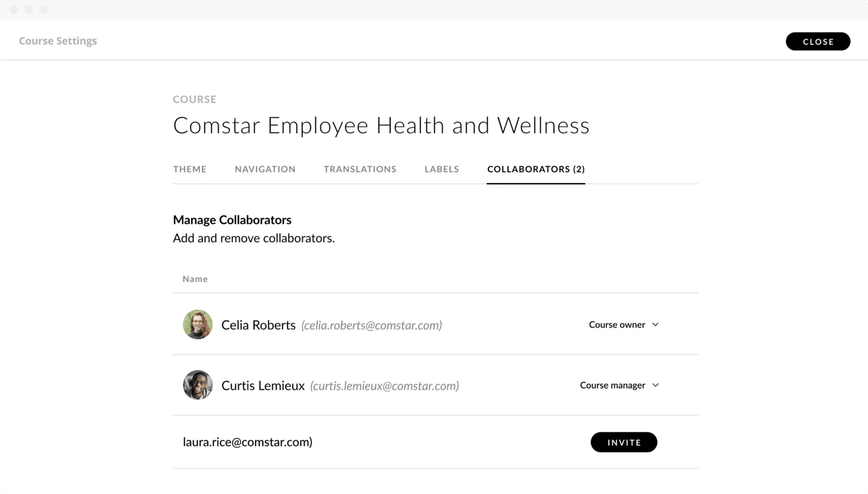
Task: Click the Celia Roberts profile avatar
Action: coord(197,324)
